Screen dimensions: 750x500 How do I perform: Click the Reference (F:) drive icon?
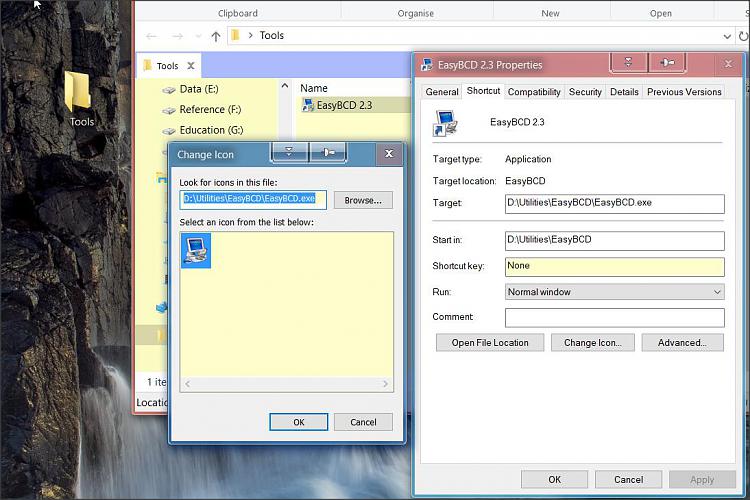pos(168,110)
